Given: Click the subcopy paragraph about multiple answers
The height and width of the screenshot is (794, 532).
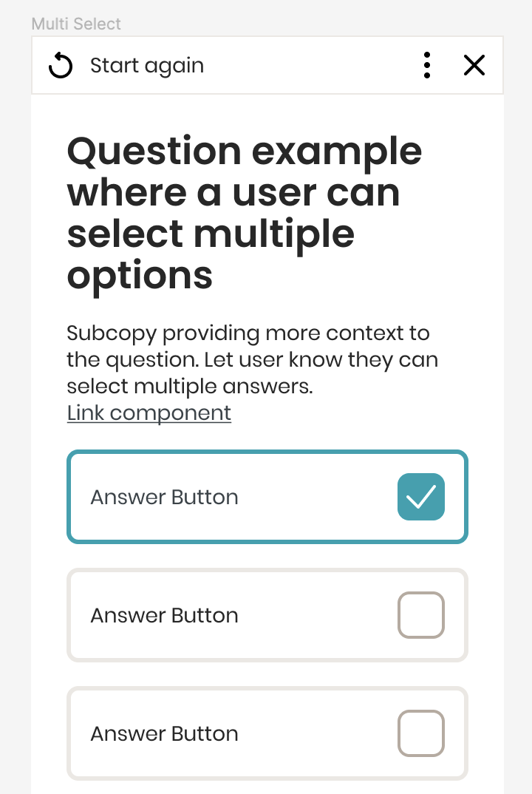Looking at the screenshot, I should pos(251,359).
